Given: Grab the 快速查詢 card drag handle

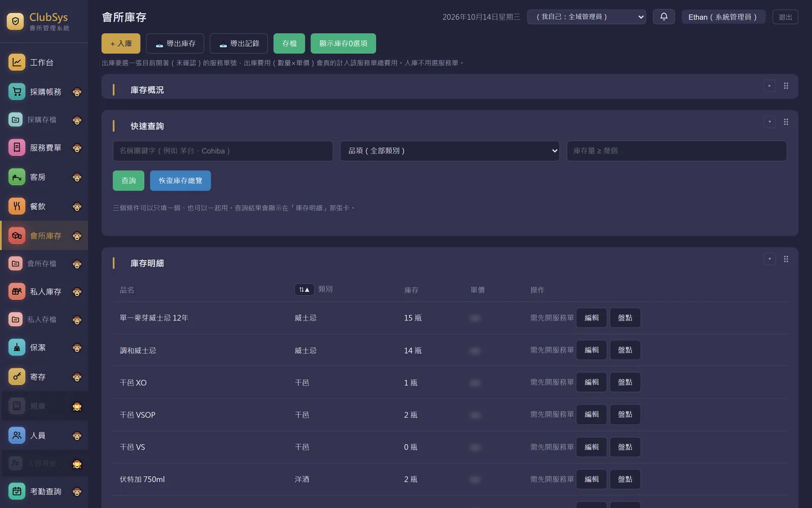Looking at the screenshot, I should (x=786, y=122).
